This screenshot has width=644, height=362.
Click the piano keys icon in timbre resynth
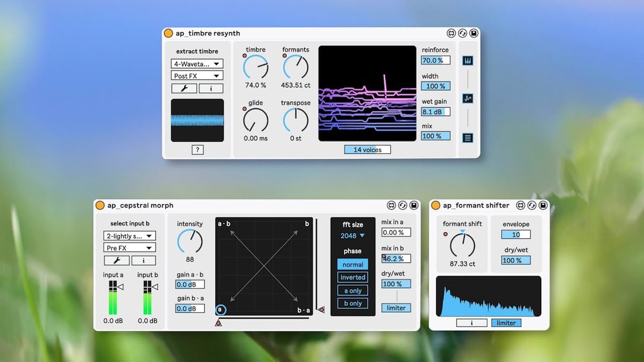[467, 61]
